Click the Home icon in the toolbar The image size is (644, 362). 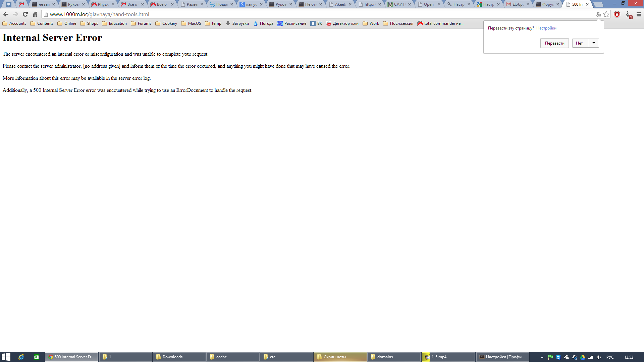pos(35,14)
